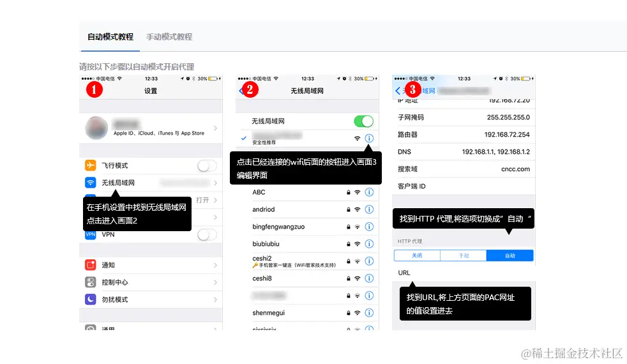
Task: Expand the 打开 row chevron
Action: [x=216, y=200]
